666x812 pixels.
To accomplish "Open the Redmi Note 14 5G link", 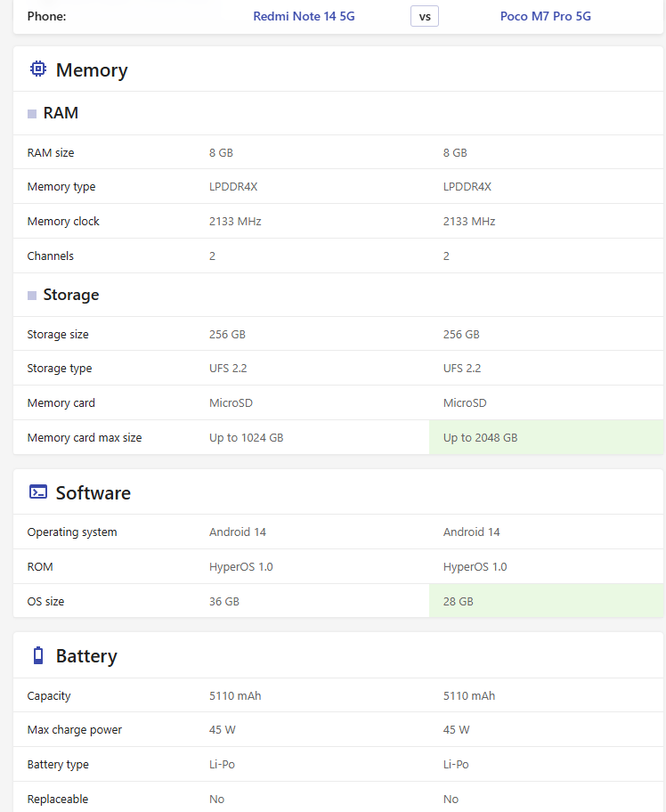I will 304,16.
